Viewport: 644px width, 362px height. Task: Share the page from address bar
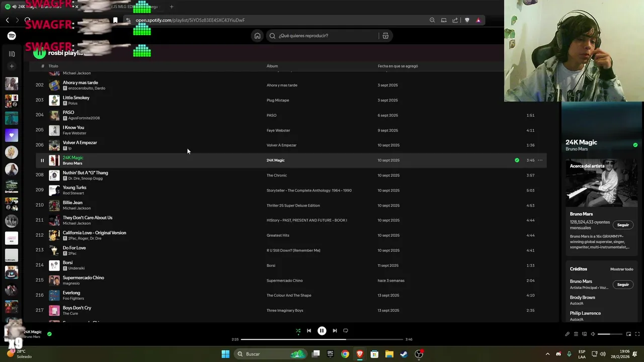[x=455, y=20]
